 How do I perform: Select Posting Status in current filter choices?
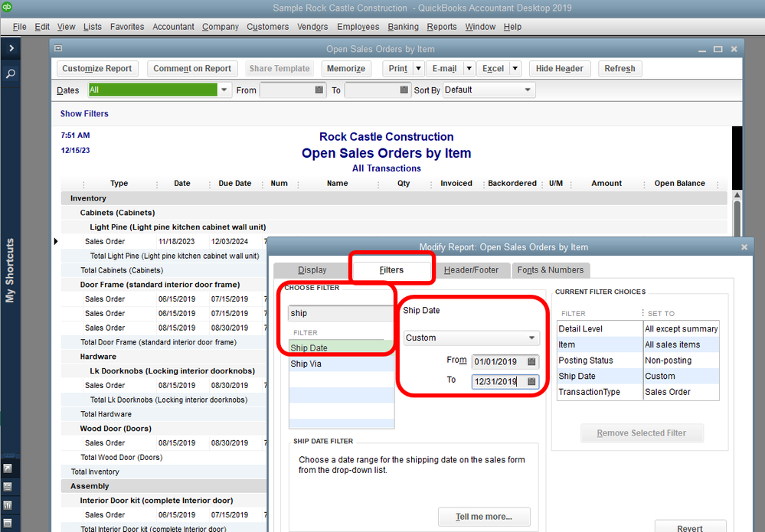[x=638, y=361]
